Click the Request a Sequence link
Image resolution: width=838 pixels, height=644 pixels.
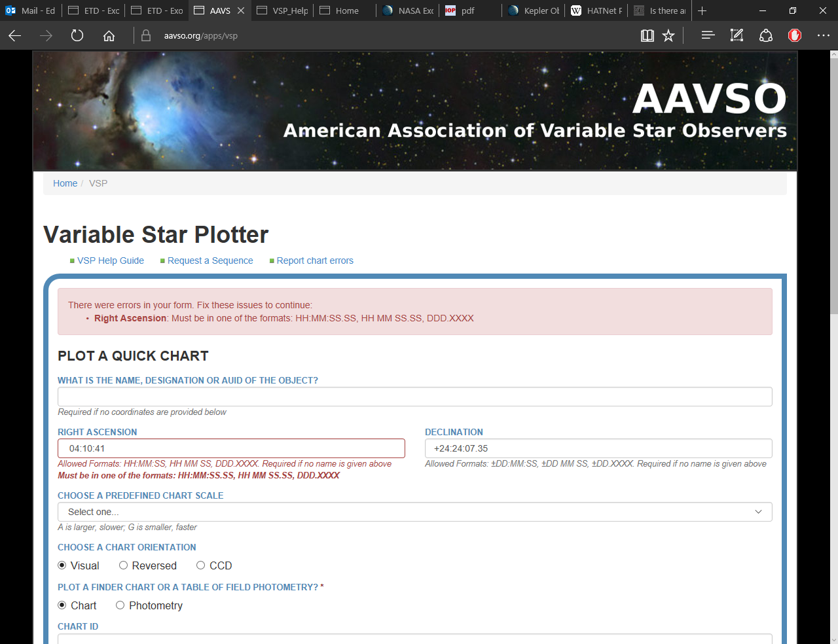coord(209,260)
